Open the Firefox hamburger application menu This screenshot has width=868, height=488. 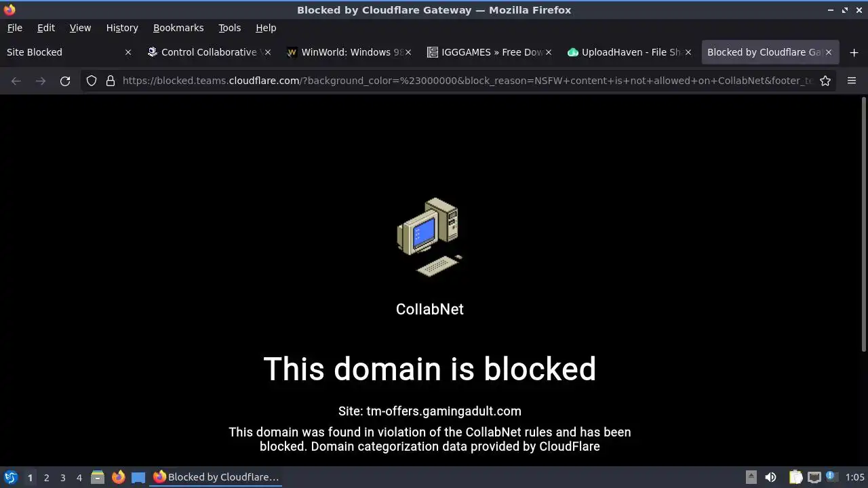point(852,81)
